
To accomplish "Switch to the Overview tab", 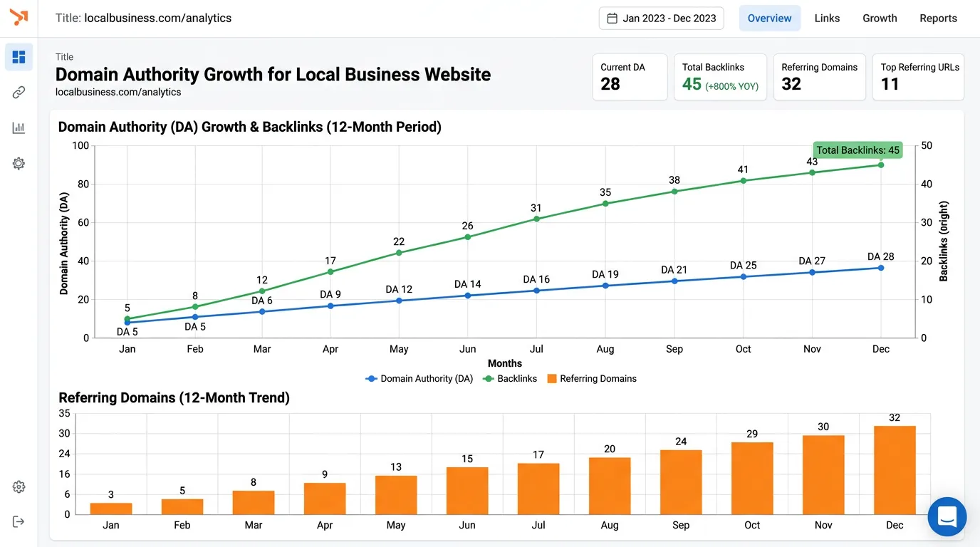I will [770, 19].
